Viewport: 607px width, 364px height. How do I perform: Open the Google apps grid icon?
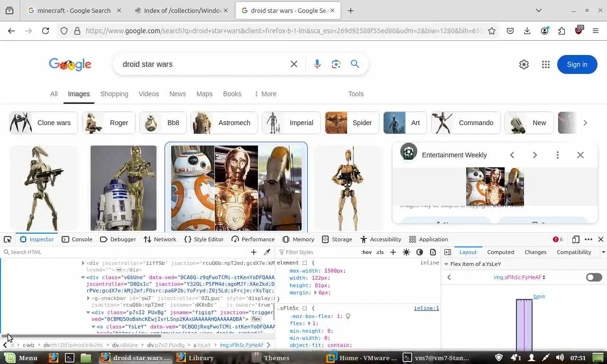pyautogui.click(x=546, y=64)
